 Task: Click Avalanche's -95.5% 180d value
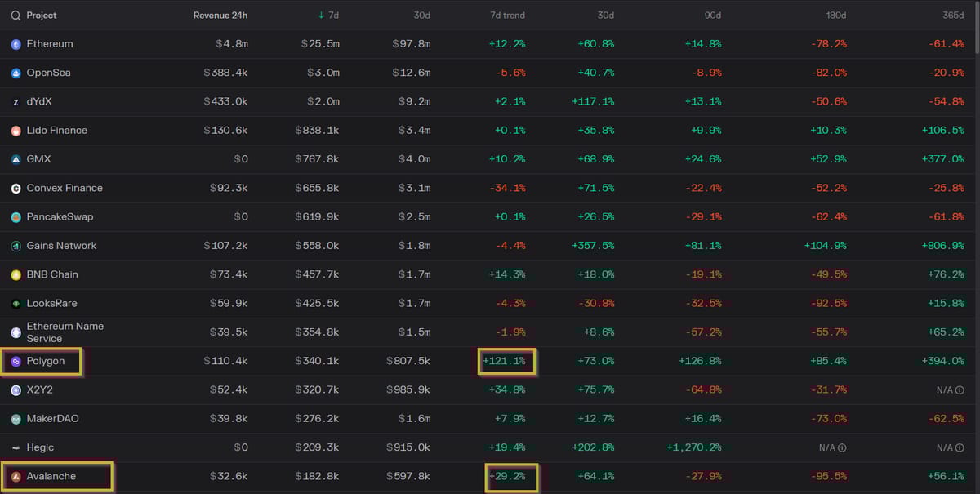coord(827,476)
